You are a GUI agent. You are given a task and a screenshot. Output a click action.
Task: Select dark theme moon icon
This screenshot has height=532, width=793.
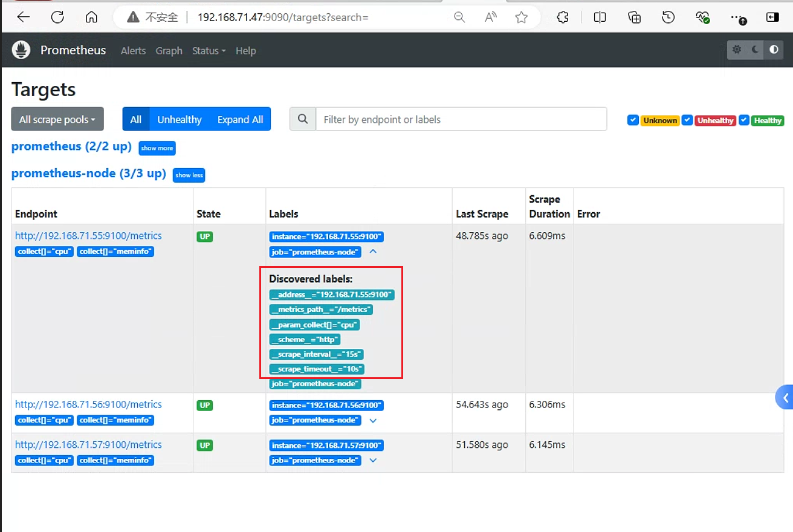tap(756, 50)
